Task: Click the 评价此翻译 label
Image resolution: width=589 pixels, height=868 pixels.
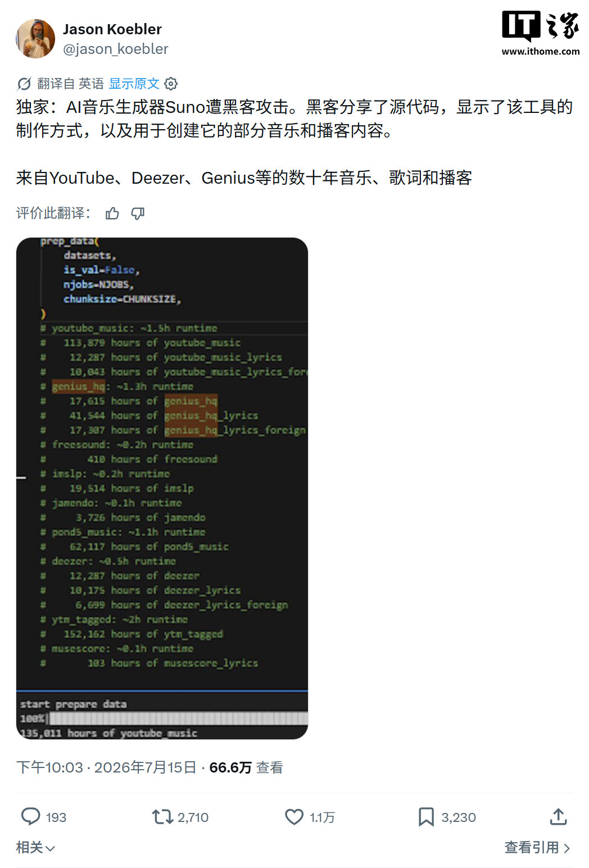Action: point(53,213)
